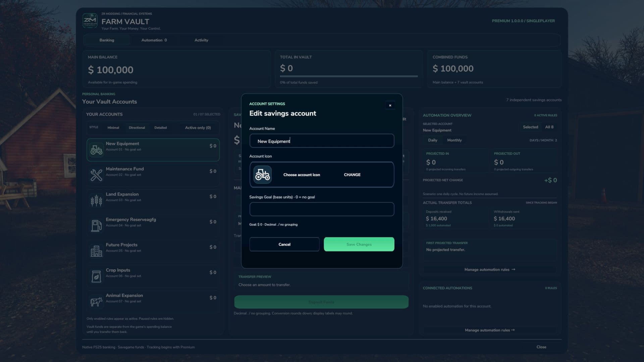644x362 pixels.
Task: Click the tractor icon preview in the dialog
Action: (262, 175)
